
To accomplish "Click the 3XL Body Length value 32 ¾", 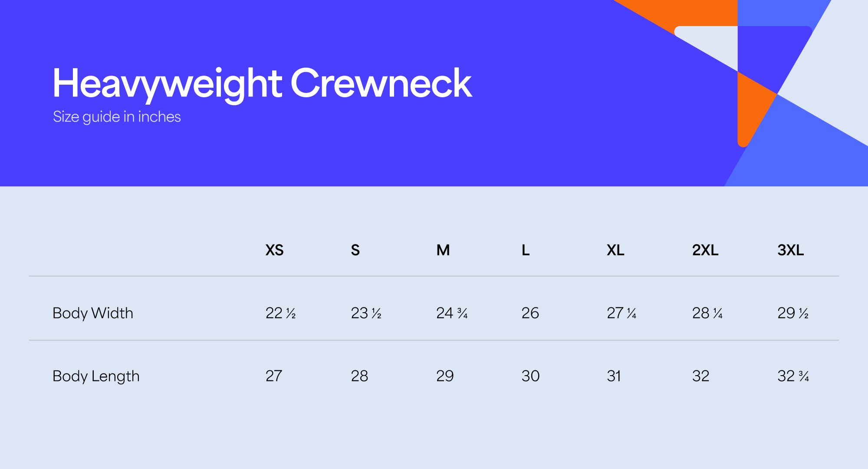I will pos(793,376).
